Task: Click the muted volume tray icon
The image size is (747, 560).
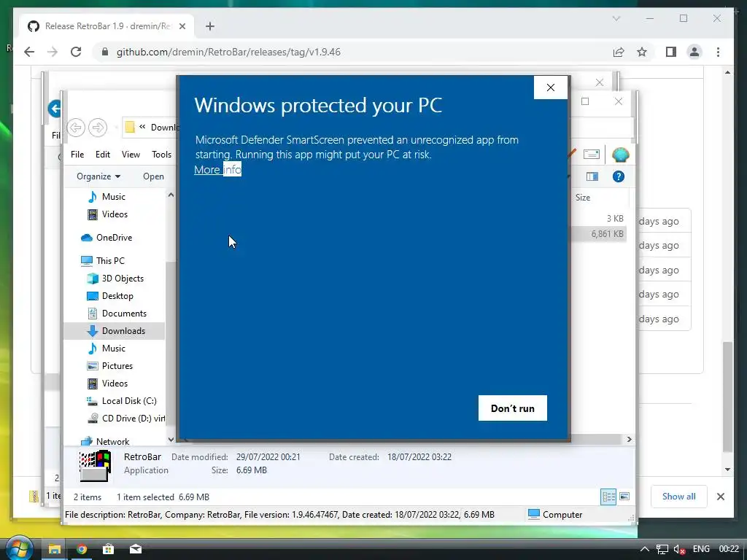Action: [x=679, y=549]
